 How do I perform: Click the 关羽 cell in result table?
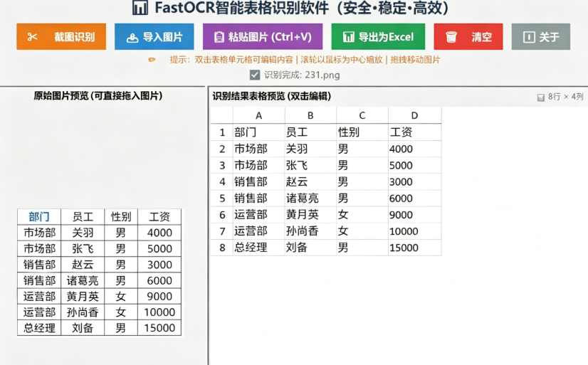point(310,149)
